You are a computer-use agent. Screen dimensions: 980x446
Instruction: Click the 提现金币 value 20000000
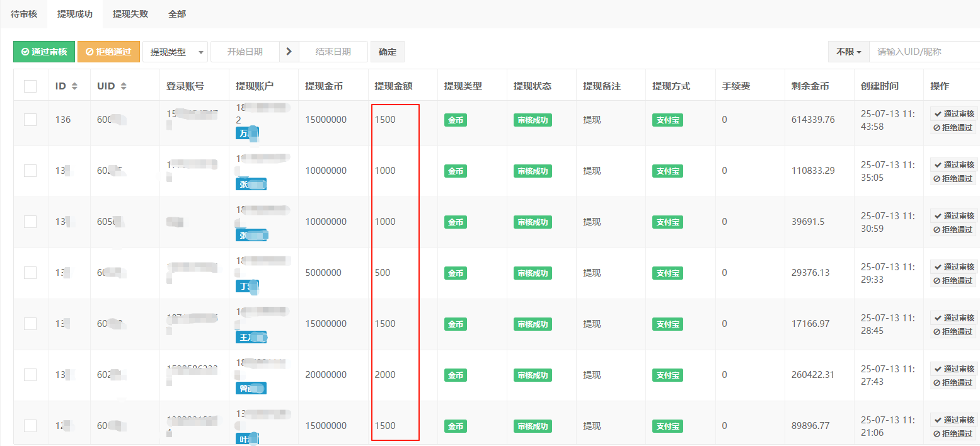[x=326, y=375]
